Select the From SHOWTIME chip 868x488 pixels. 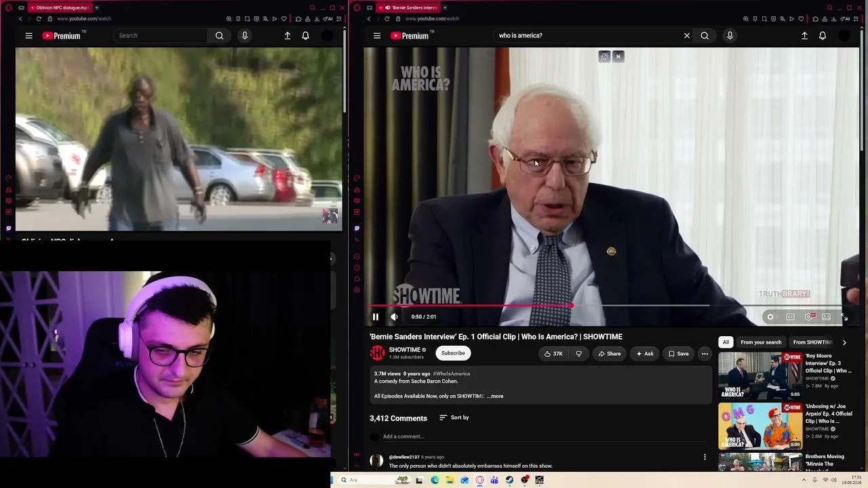click(812, 342)
